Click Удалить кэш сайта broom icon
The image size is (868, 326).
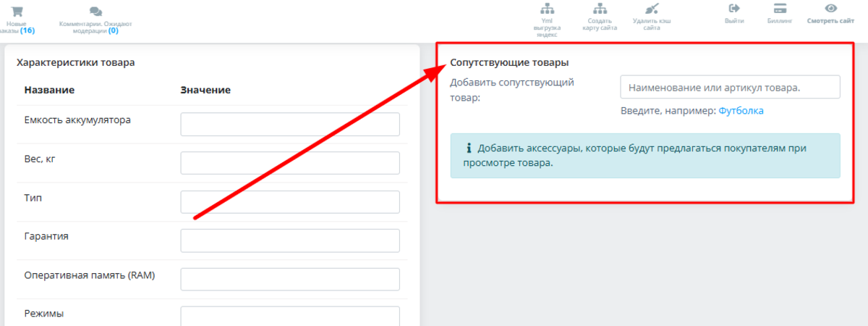click(x=652, y=9)
